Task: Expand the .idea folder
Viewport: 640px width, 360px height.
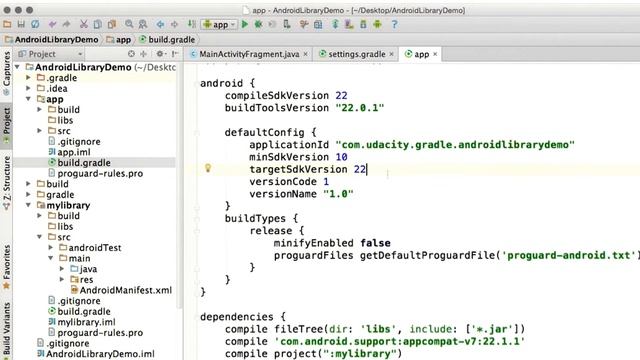Action: pos(28,88)
